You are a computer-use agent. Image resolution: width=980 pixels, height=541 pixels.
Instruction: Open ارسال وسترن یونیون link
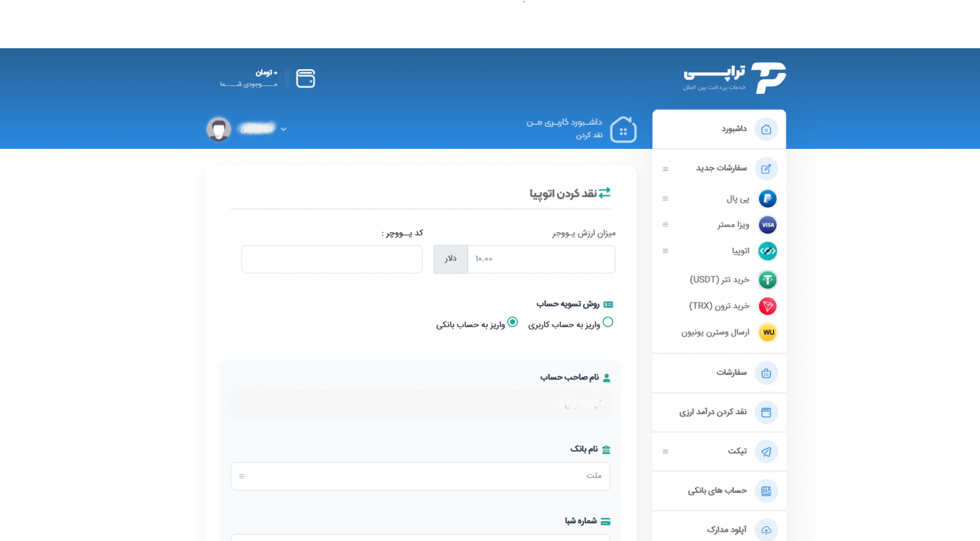pyautogui.click(x=715, y=332)
